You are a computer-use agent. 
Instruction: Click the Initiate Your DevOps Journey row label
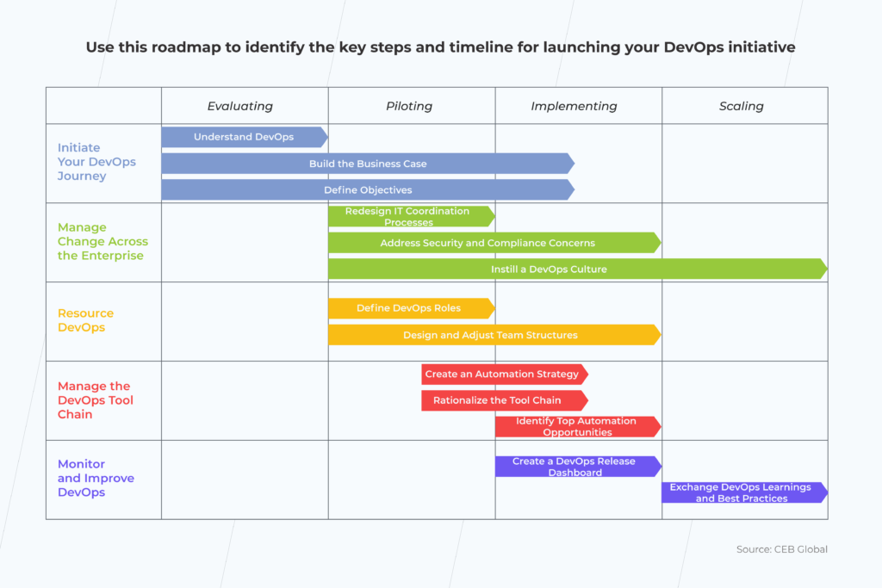coord(96,162)
